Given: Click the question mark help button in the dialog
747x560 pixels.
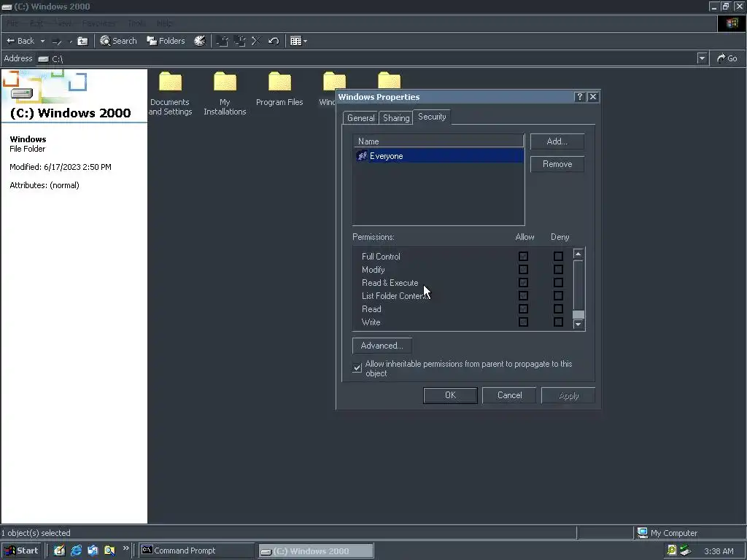Looking at the screenshot, I should click(579, 97).
